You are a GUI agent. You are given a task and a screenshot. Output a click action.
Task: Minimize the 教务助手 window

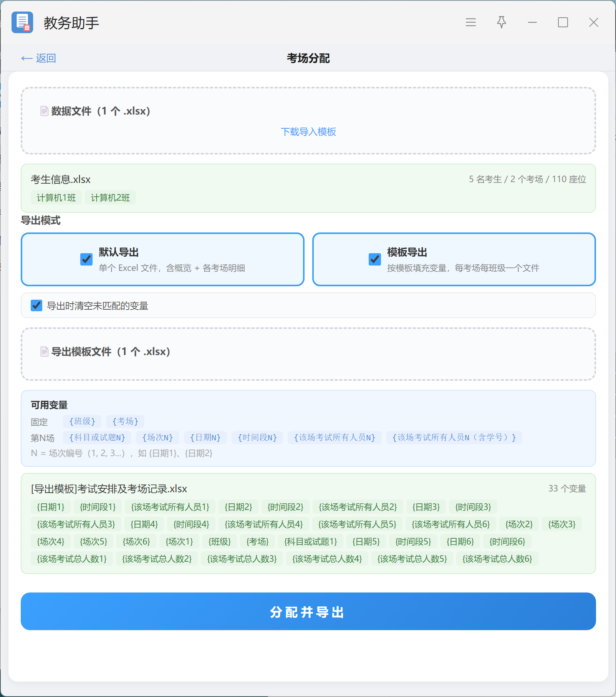pyautogui.click(x=532, y=23)
